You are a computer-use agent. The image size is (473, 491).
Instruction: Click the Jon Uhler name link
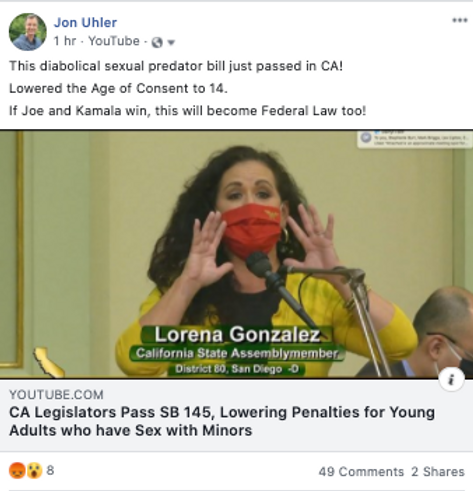(85, 22)
